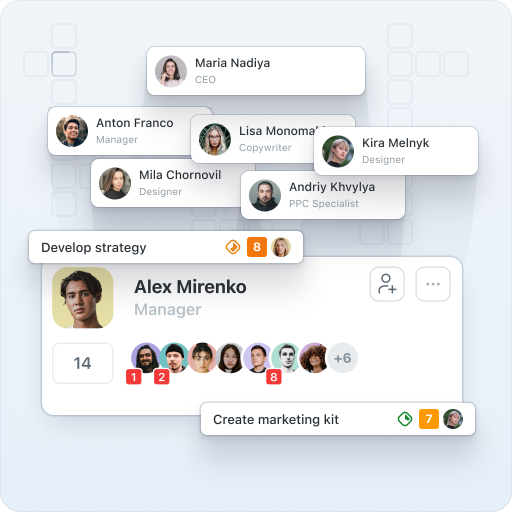Click the green clock icon on Create marketing kit
Image resolution: width=512 pixels, height=512 pixels.
[405, 419]
